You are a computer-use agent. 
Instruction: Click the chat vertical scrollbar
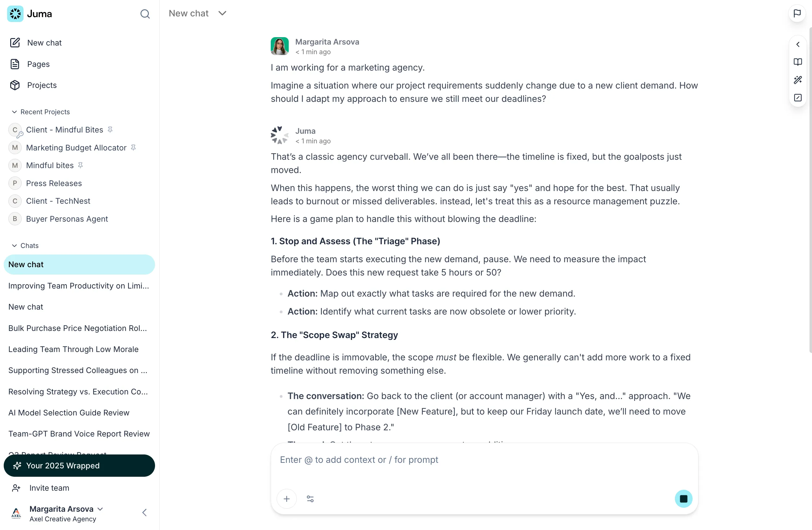(x=810, y=191)
